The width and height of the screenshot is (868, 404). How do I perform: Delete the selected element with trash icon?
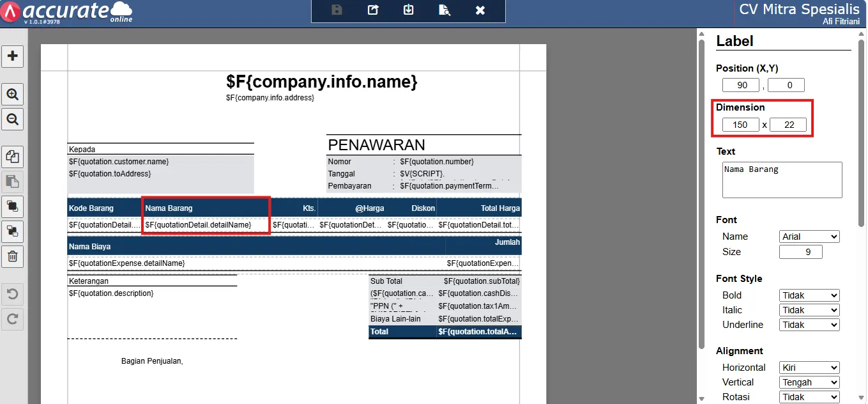12,257
